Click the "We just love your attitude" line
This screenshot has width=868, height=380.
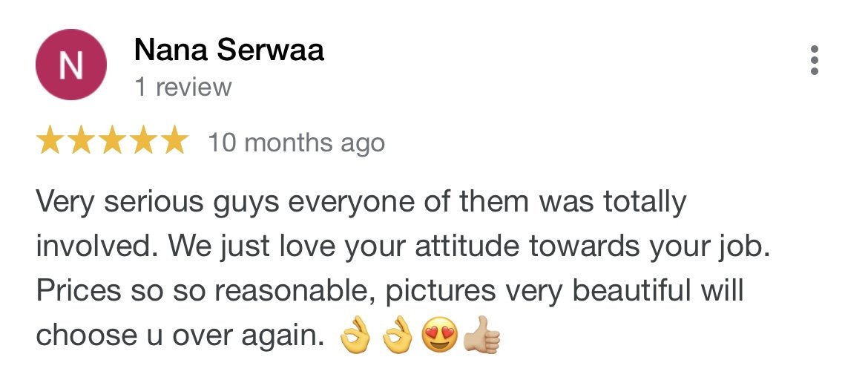403,247
